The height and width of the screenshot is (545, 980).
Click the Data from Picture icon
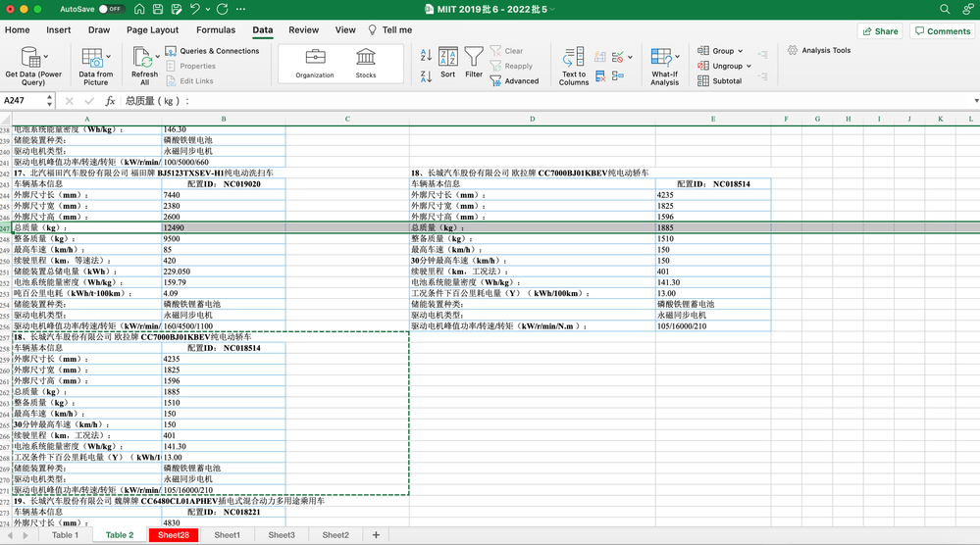(x=92, y=58)
